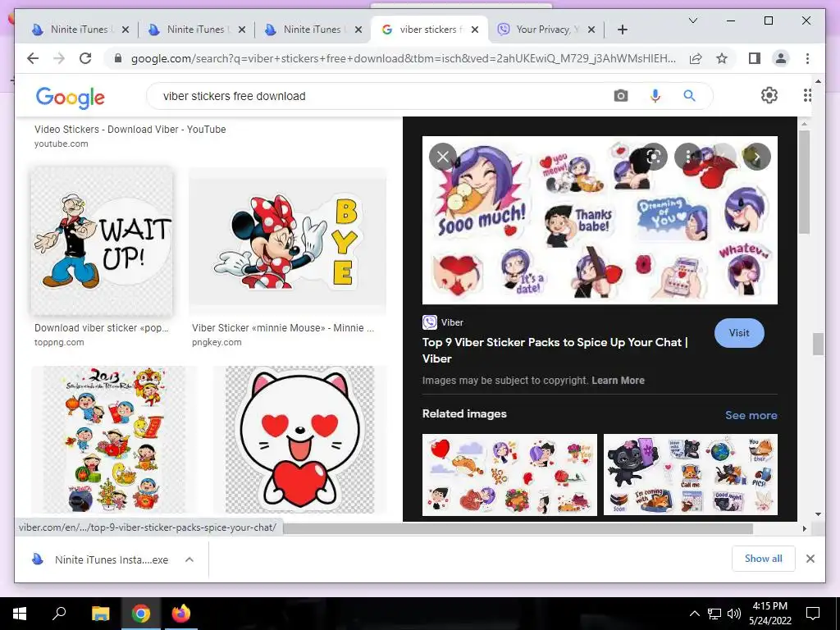
Task: Close the downloads bar
Action: click(810, 559)
